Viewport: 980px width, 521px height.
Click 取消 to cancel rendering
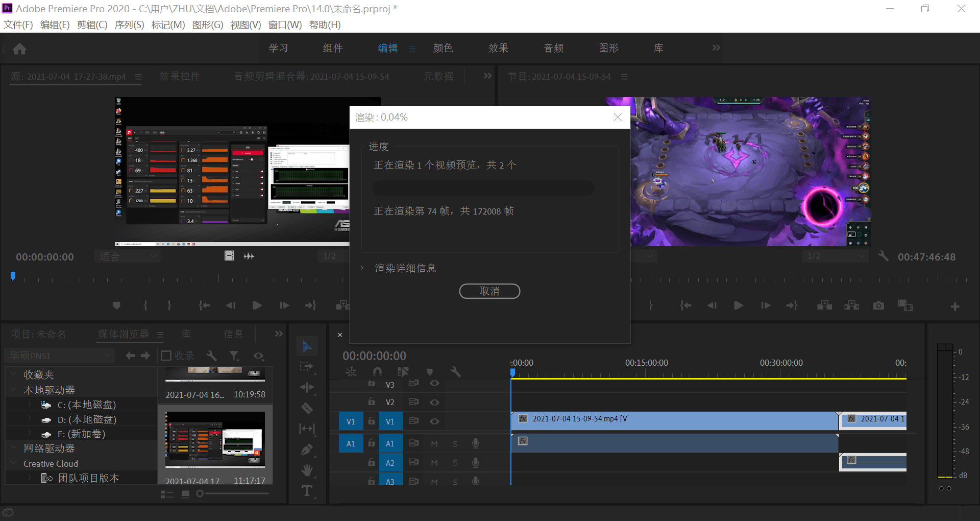pos(489,291)
